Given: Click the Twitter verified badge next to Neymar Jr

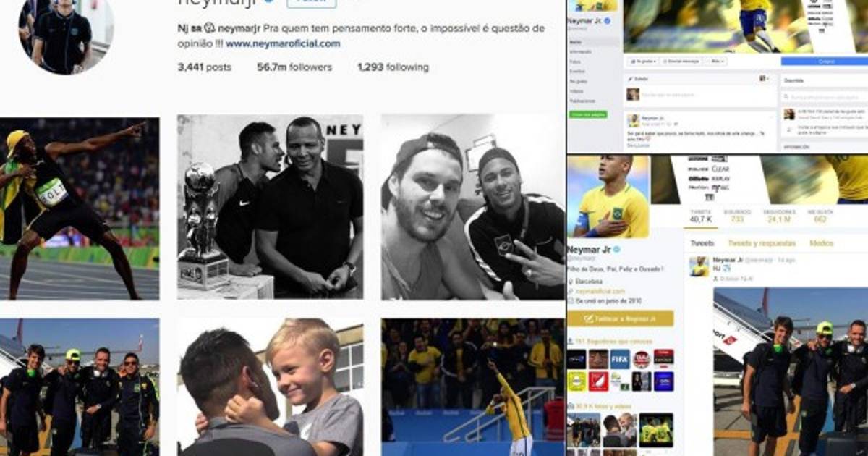Looking at the screenshot, I should pyautogui.click(x=616, y=250).
